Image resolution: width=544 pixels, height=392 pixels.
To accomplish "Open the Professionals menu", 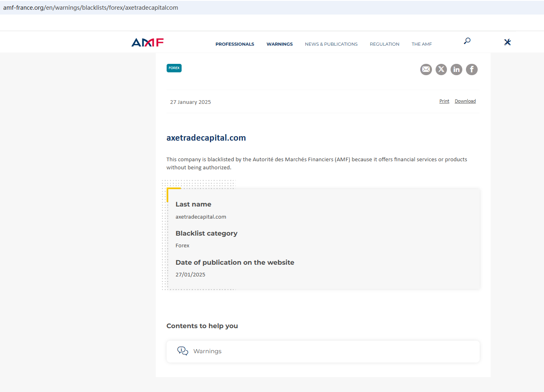I will tap(235, 44).
